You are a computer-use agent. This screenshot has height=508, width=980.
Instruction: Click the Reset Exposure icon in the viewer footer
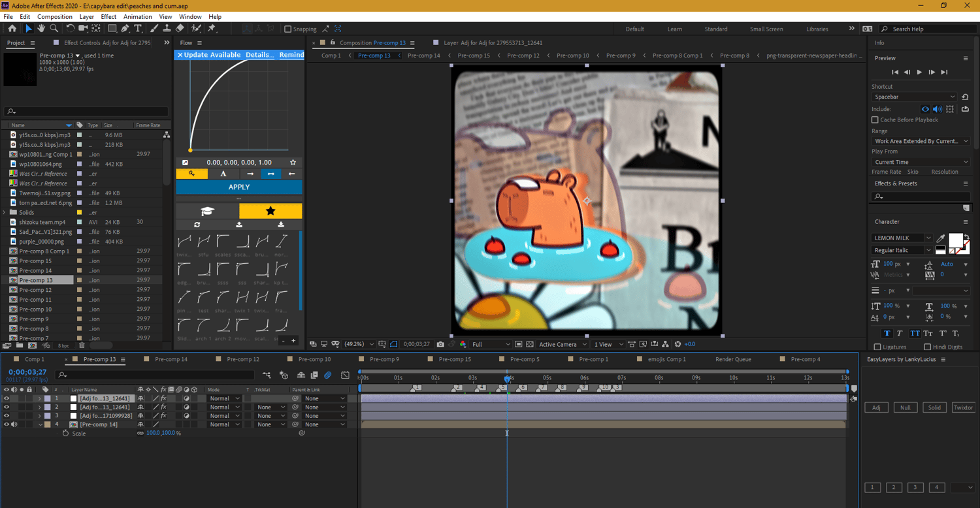point(678,344)
